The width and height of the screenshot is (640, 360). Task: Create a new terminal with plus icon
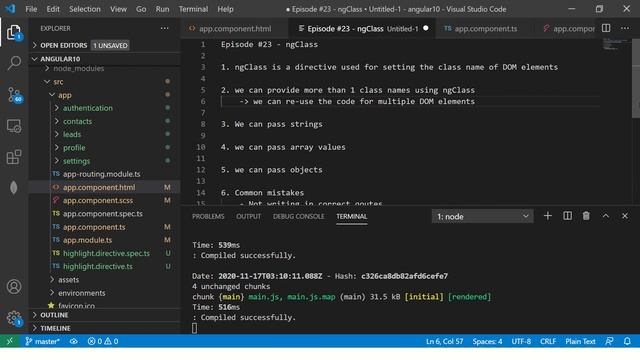click(x=548, y=216)
